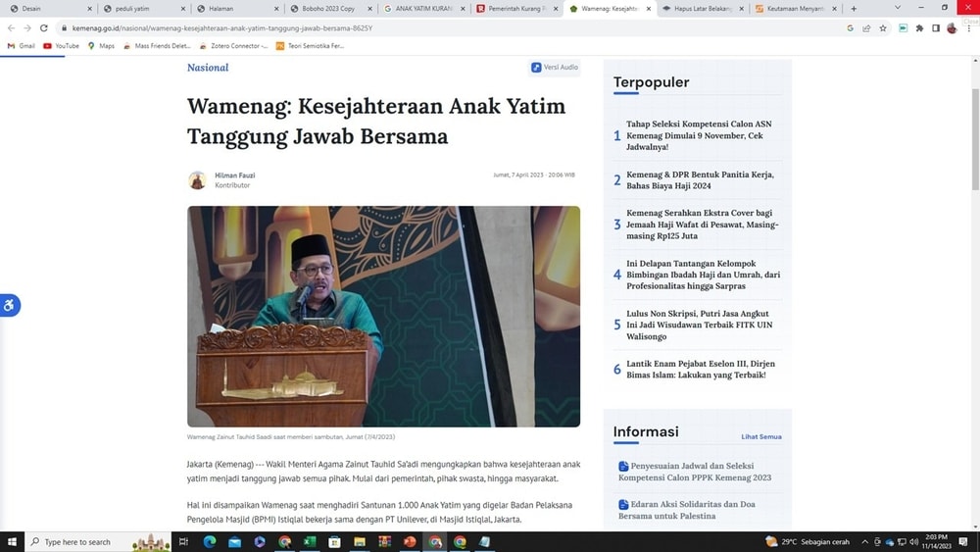Screen dimensions: 980x552
Task: Click the address bar URL field
Action: click(x=450, y=28)
